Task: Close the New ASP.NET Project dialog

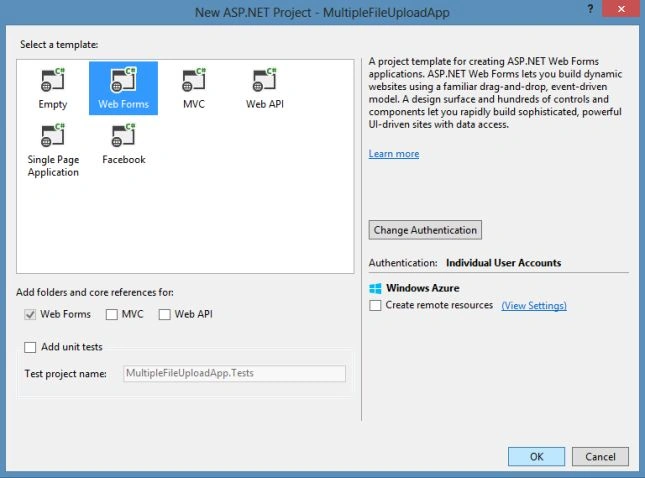Action: pyautogui.click(x=621, y=9)
